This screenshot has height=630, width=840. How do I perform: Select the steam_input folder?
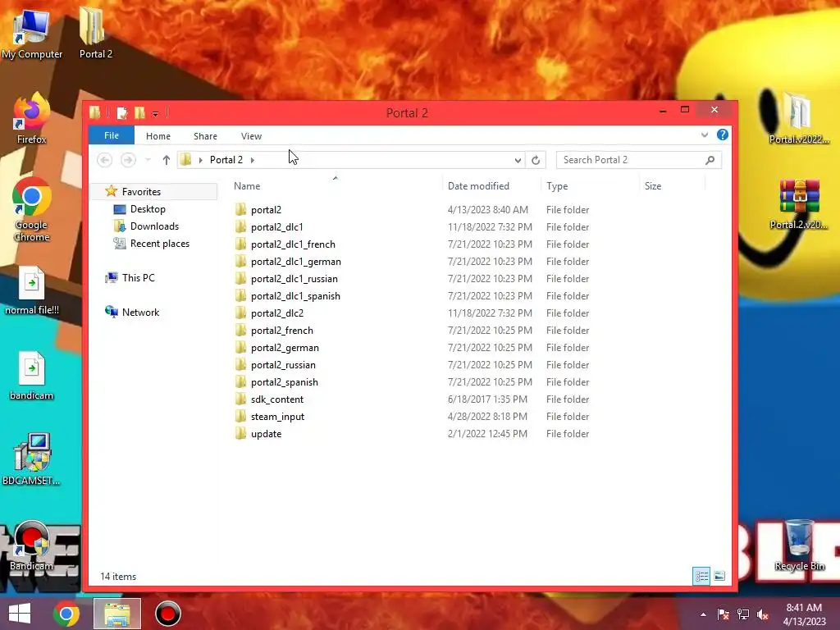coord(277,416)
